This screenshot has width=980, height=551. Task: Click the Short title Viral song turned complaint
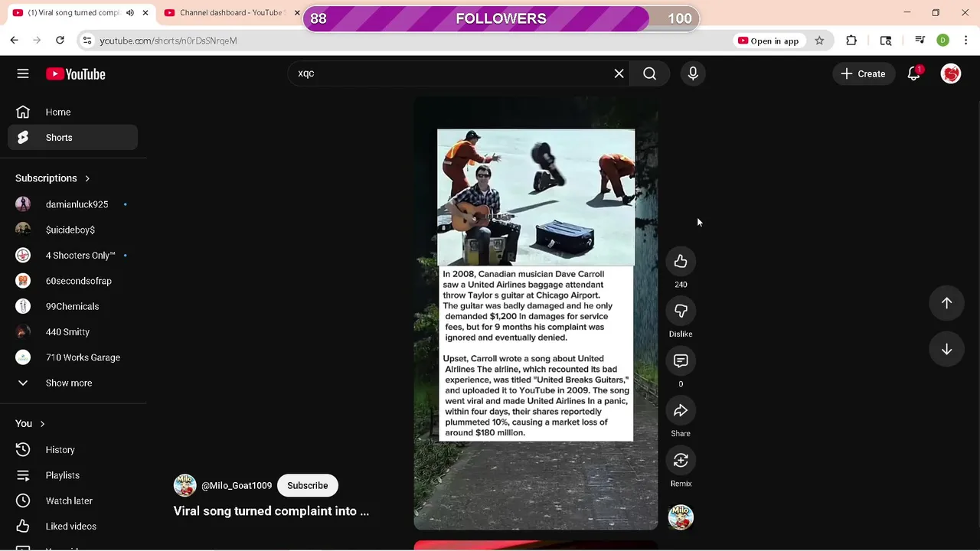[x=271, y=511]
